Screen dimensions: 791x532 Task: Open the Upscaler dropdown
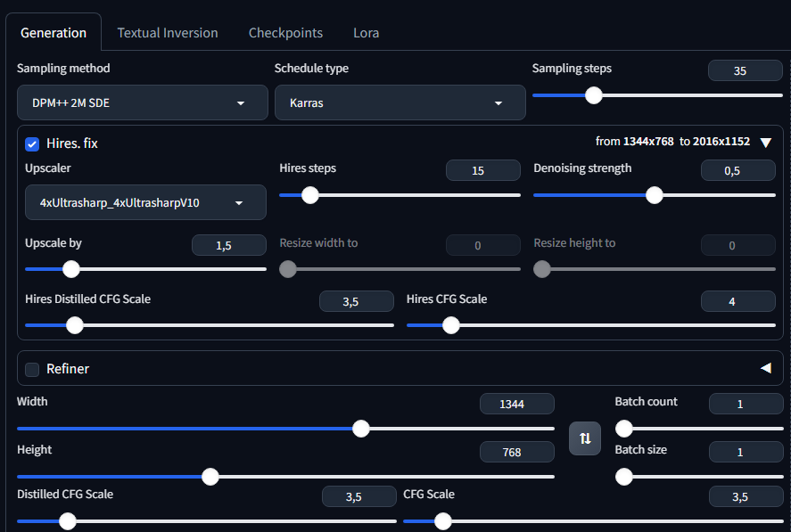(145, 202)
